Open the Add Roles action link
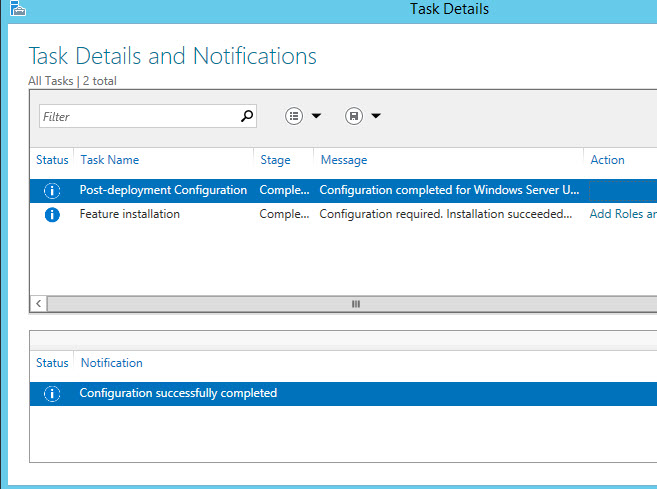657x489 pixels. coord(623,214)
